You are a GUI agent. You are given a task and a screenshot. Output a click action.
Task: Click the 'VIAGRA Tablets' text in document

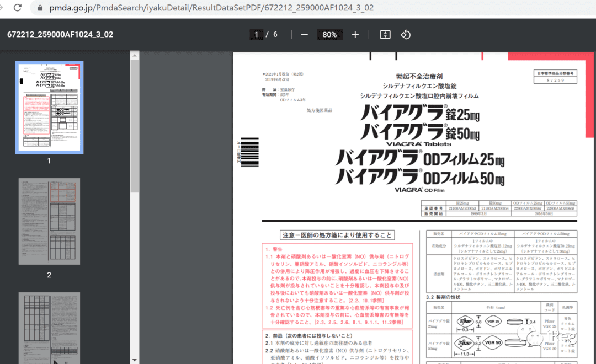(419, 144)
